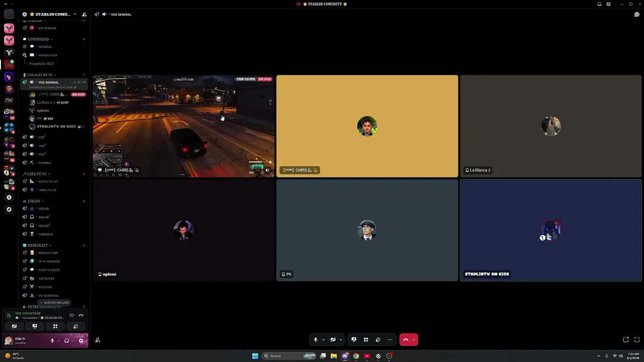Open Discord direct messages home

[9, 15]
